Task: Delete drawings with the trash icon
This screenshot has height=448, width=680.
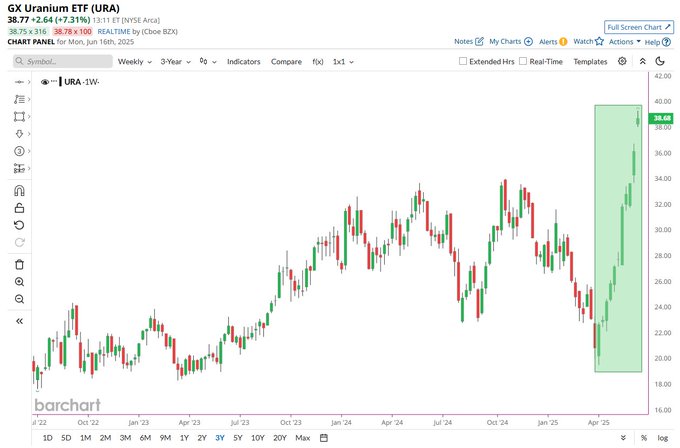Action: 19,265
